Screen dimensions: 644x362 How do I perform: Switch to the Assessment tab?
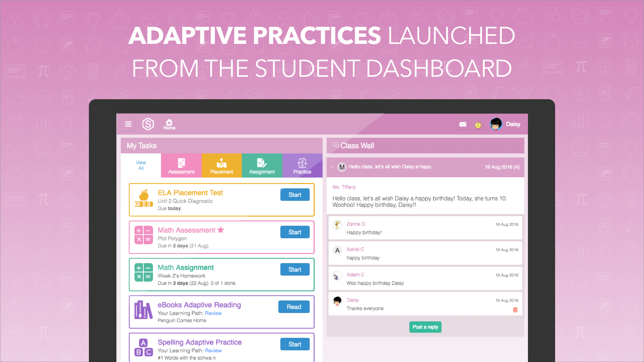pos(181,166)
